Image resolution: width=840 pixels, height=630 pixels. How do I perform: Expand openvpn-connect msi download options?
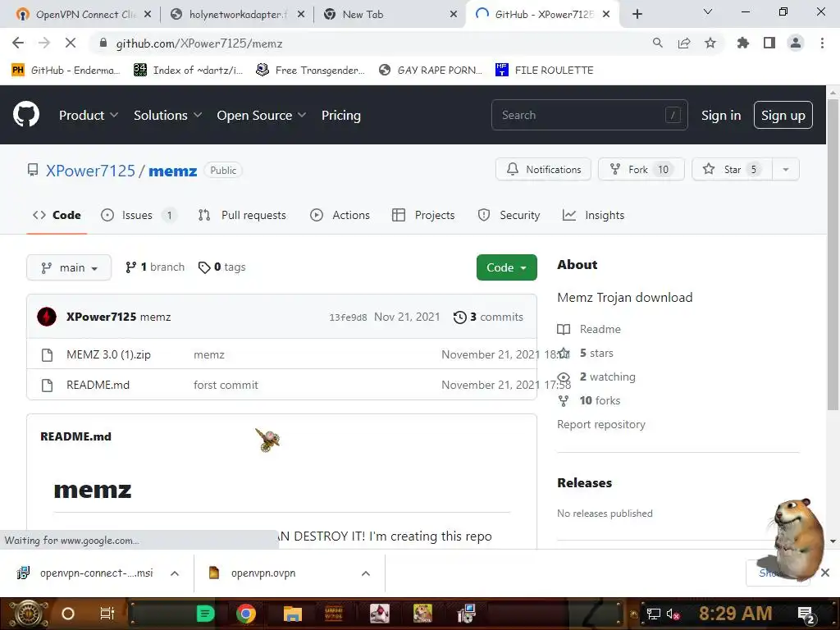175,573
